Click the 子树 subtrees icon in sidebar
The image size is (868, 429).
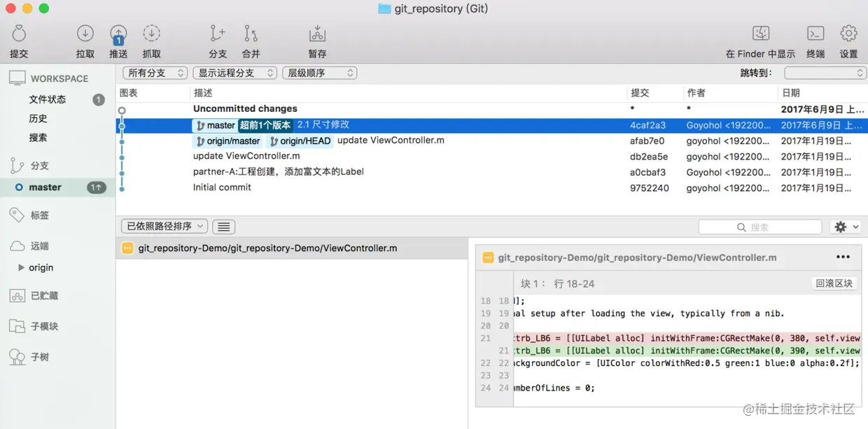pyautogui.click(x=17, y=357)
